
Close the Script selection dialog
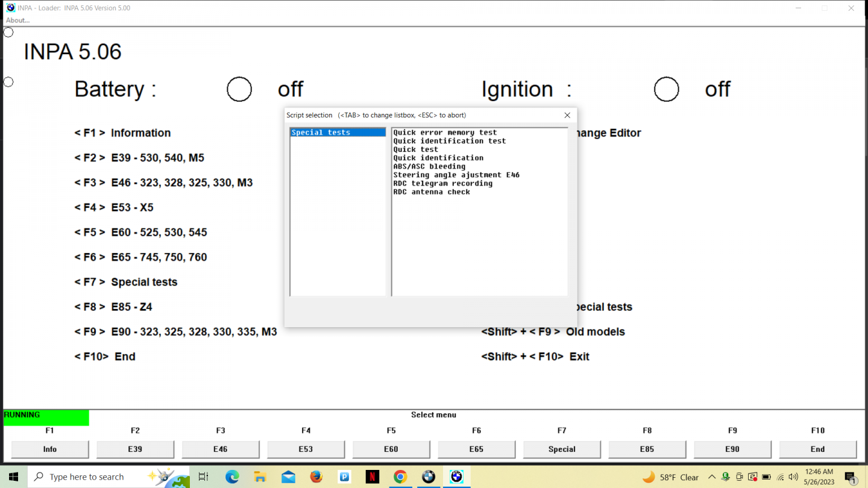(x=567, y=115)
